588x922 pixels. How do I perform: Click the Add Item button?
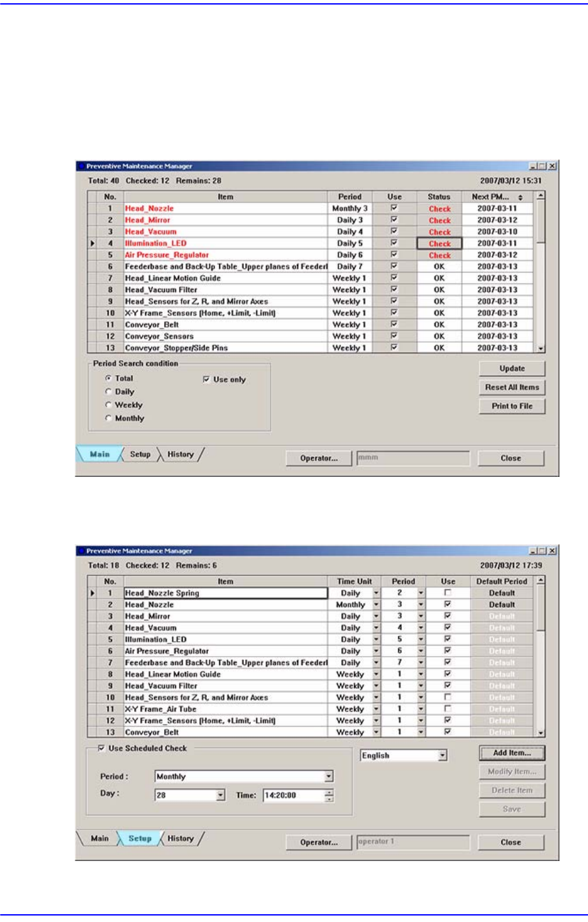click(x=512, y=753)
